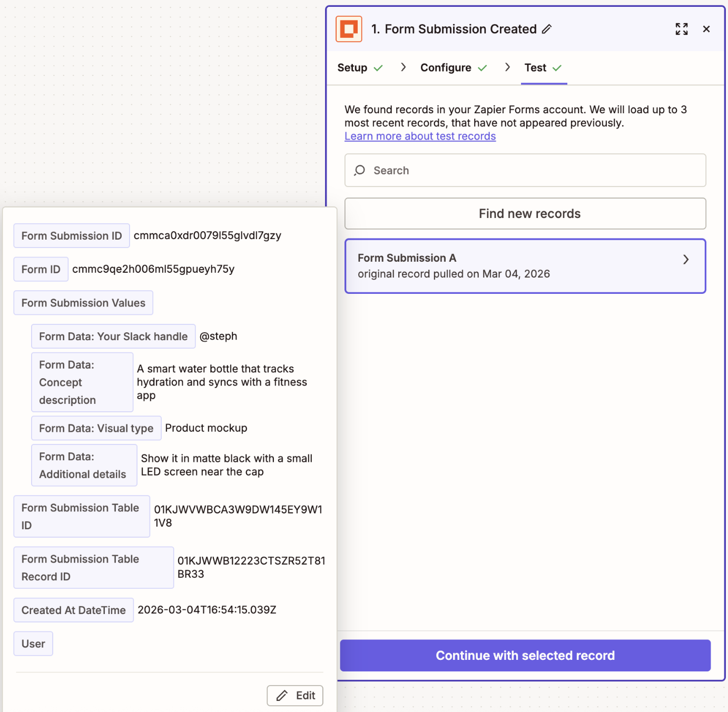
Task: Switch to the Configure tab
Action: (446, 67)
